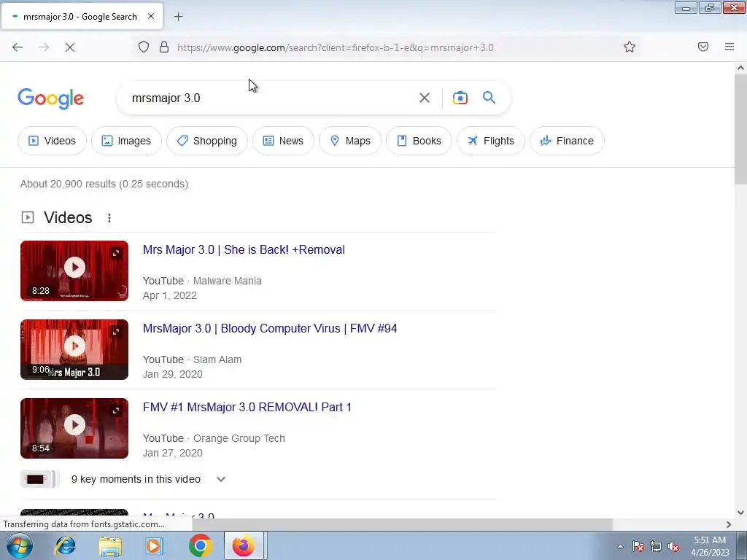Clear the Google search box
747x560 pixels.
[424, 98]
